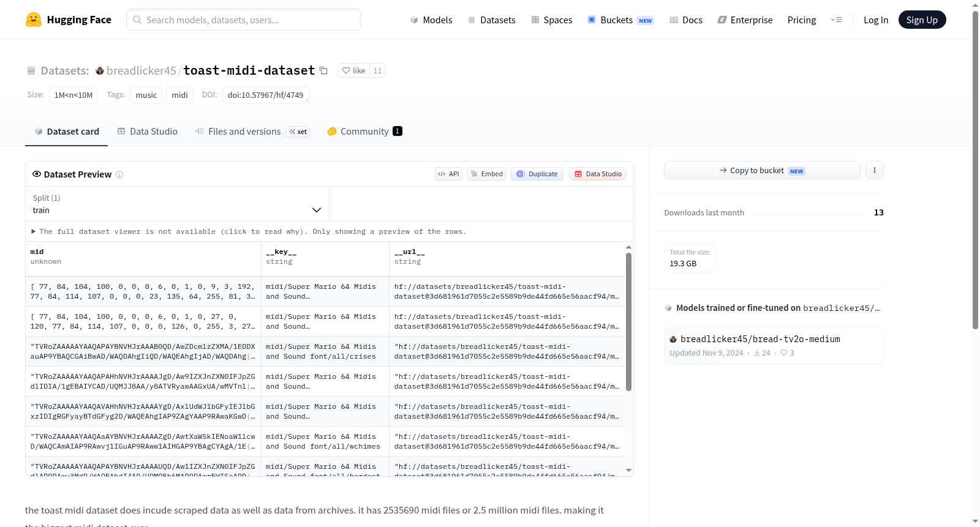The width and height of the screenshot is (980, 527).
Task: Go to Datasets in top navigation
Action: click(491, 20)
